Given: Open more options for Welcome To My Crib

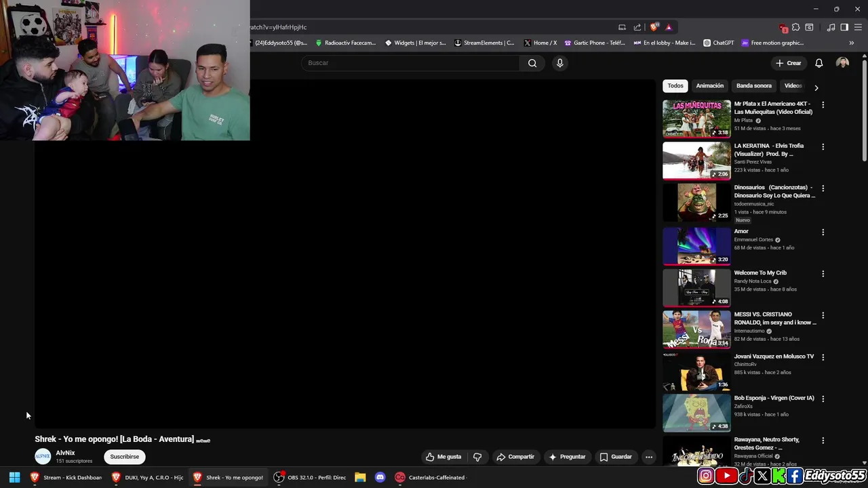Looking at the screenshot, I should [x=823, y=274].
